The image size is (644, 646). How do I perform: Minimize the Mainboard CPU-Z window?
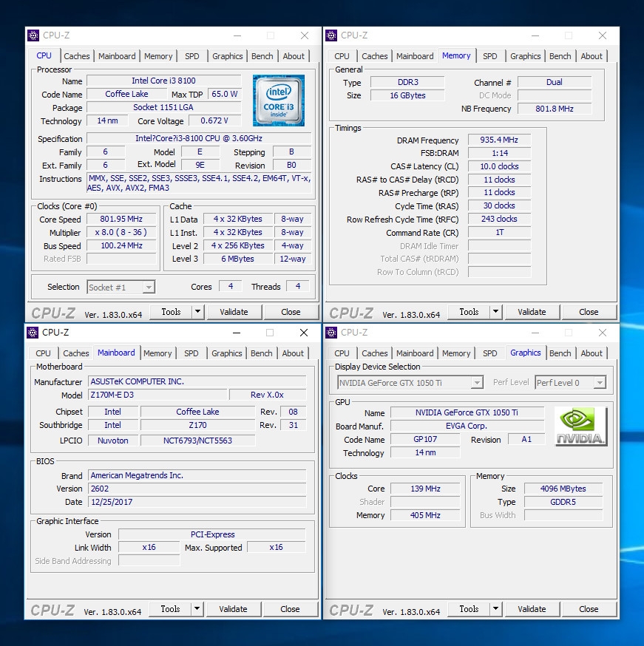(x=237, y=333)
